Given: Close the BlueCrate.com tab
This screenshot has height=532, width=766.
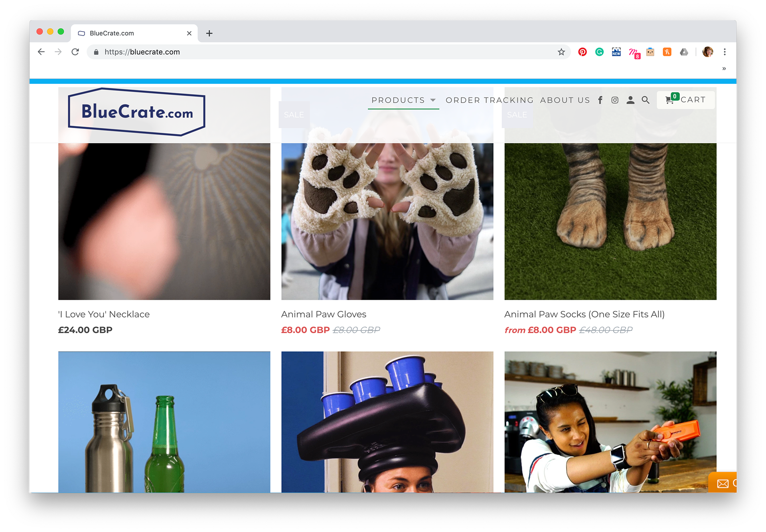Looking at the screenshot, I should (x=189, y=33).
